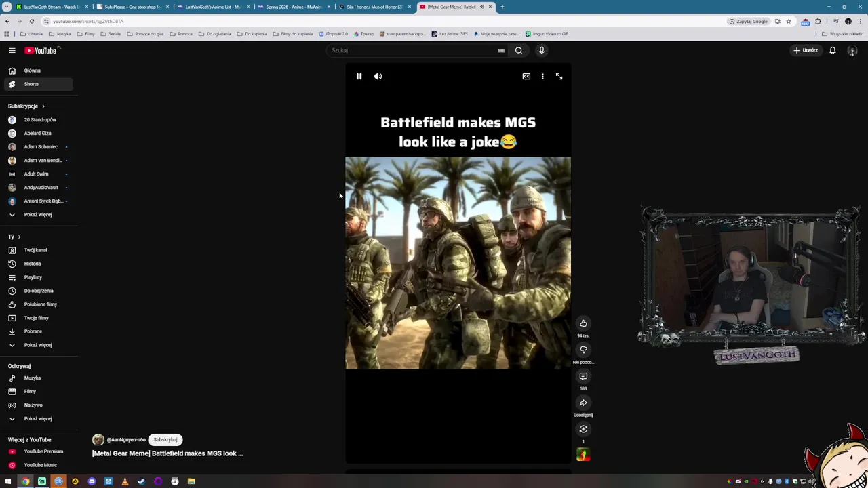Open Polubione filmy list
Viewport: 868px width, 488px height.
click(x=38, y=304)
